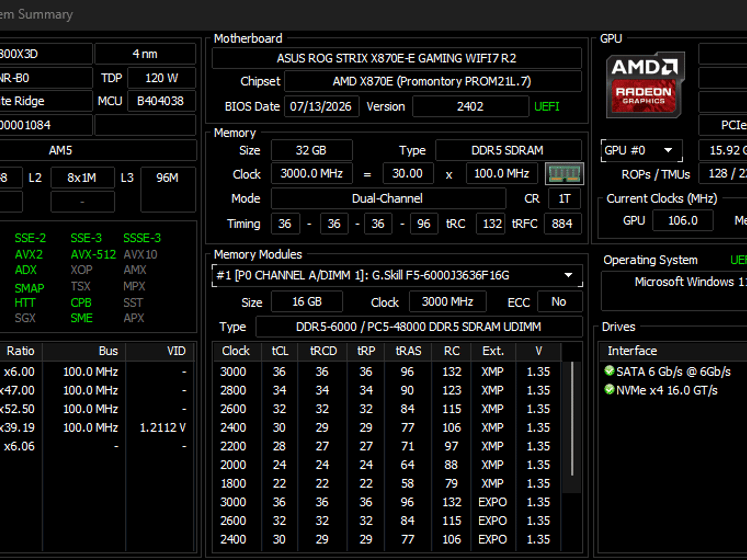The height and width of the screenshot is (560, 747).
Task: Click the ECC No field
Action: [x=560, y=302]
